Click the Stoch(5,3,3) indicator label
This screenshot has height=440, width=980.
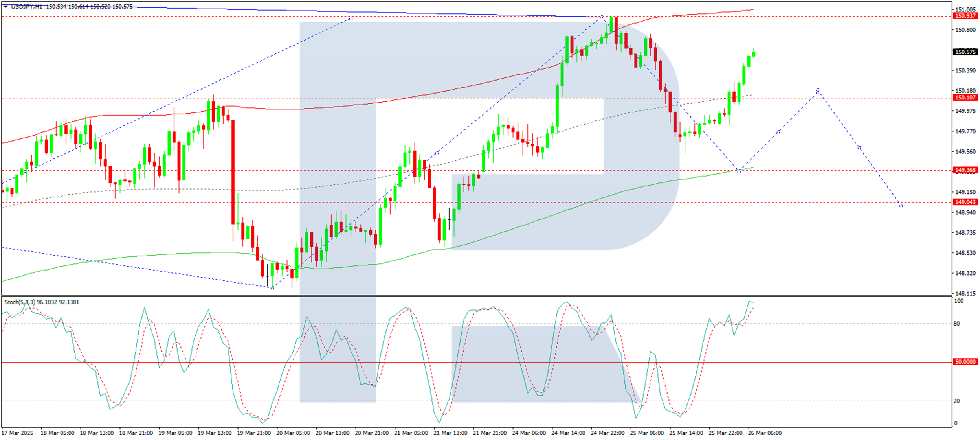coord(20,302)
